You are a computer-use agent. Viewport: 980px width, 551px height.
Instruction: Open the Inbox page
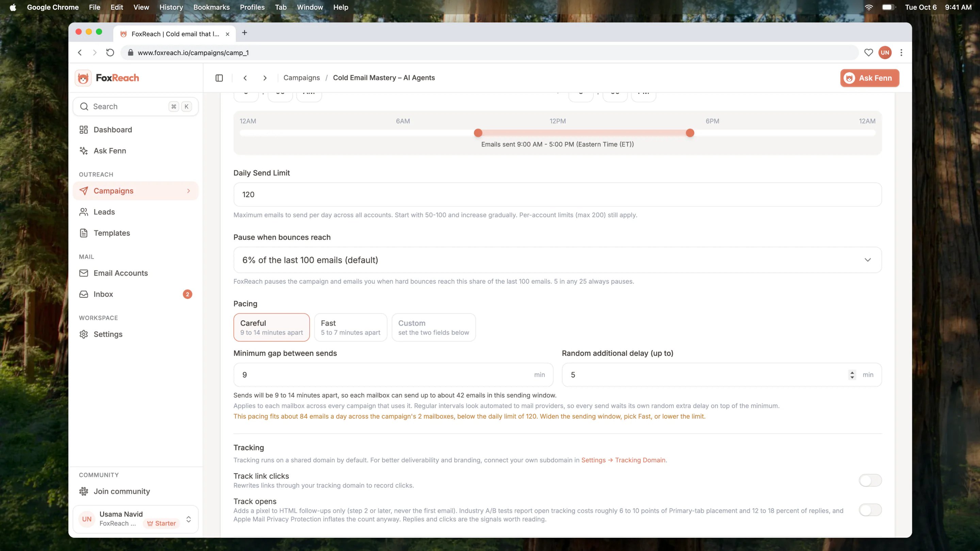(135, 294)
